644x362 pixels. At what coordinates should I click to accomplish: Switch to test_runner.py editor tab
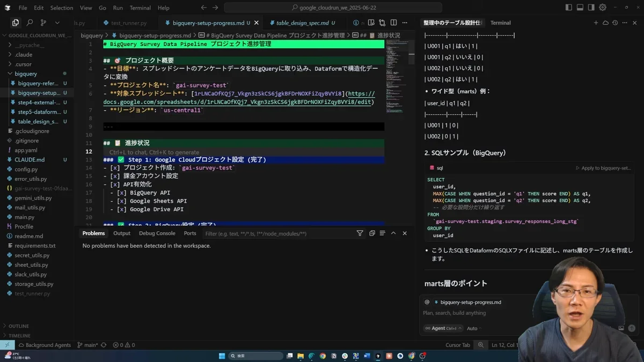(128, 23)
